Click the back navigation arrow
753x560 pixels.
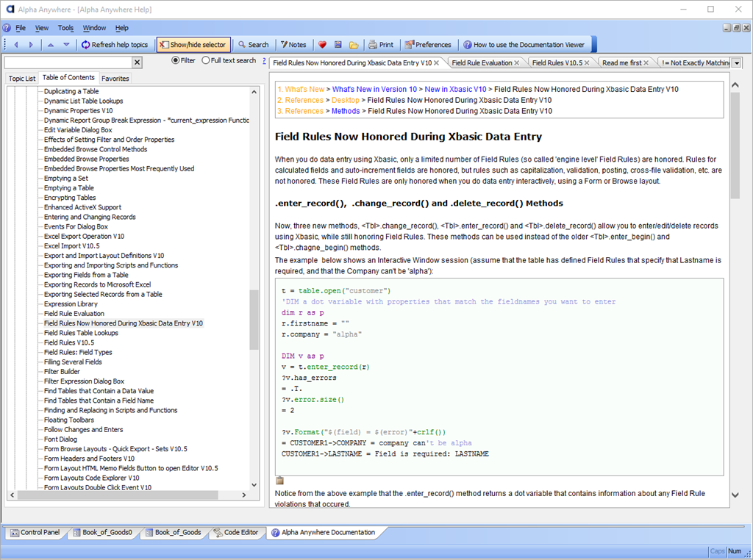click(x=16, y=45)
